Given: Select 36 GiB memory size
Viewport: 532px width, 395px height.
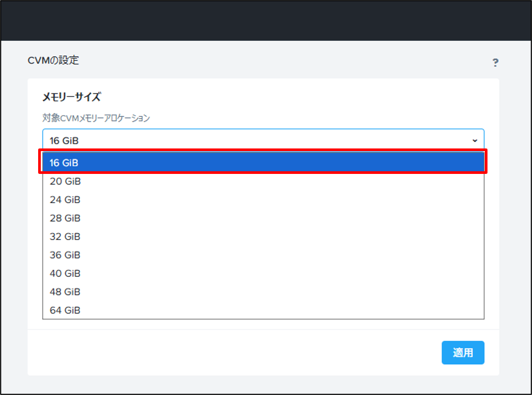Looking at the screenshot, I should 263,255.
